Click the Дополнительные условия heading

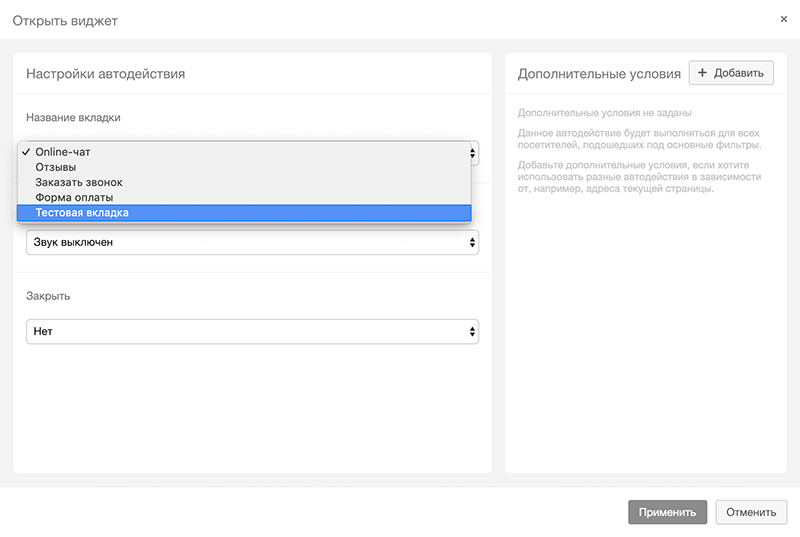coord(599,74)
